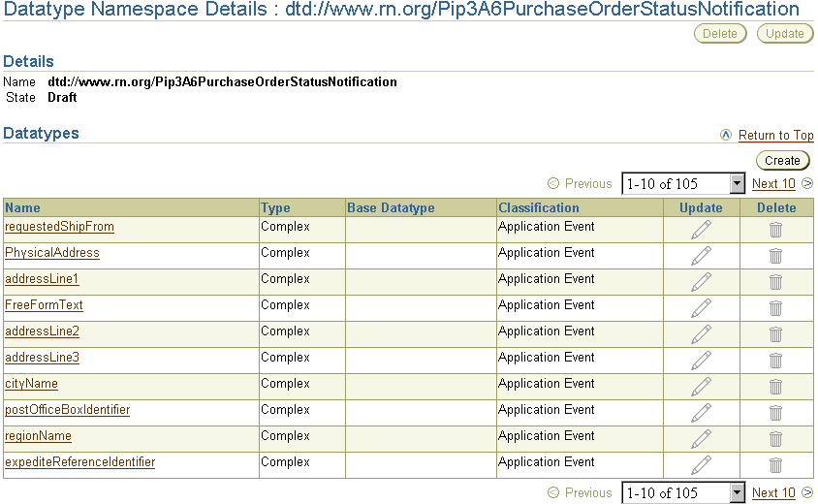Remove expediteReferenceIdentifier via its trash icon
The image size is (818, 504).
(x=775, y=465)
